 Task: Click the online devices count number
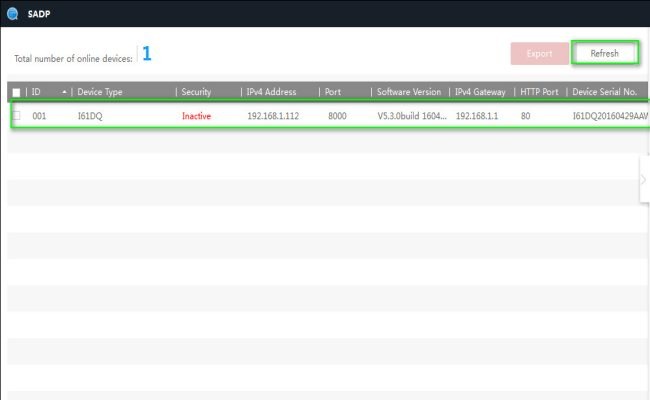coord(146,54)
